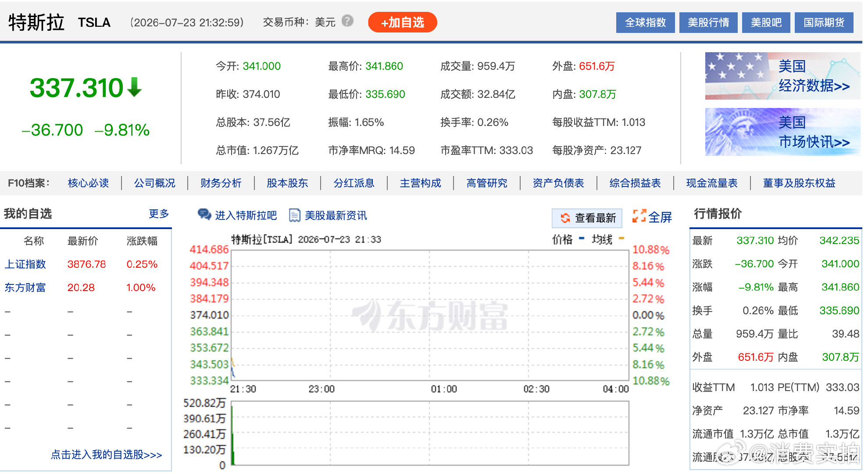Click 全屏 text link above chart
The height and width of the screenshot is (474, 868).
point(660,217)
